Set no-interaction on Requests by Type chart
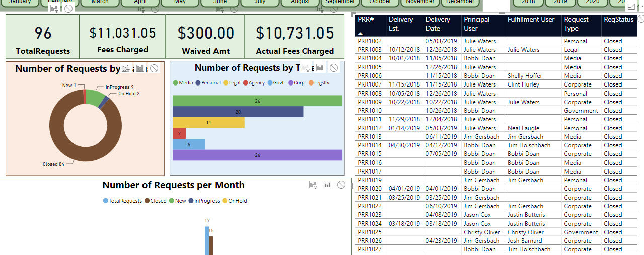The image size is (644, 255). pyautogui.click(x=334, y=68)
